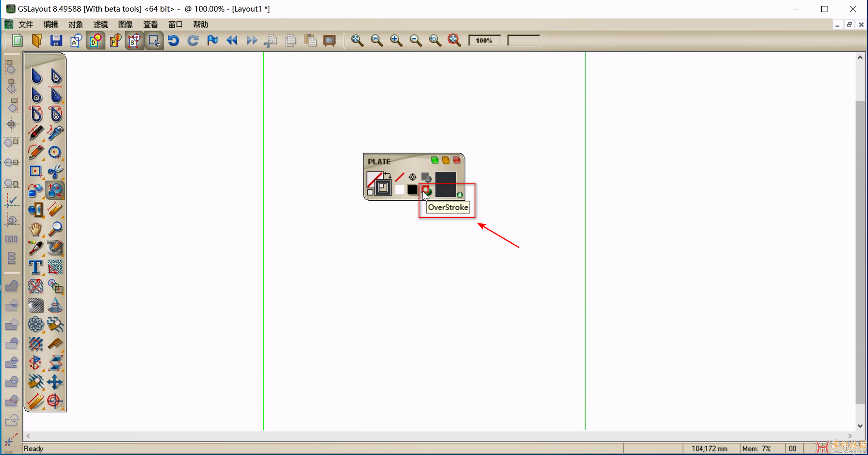Click the zoom in plus magnifier
The image size is (868, 455).
tap(396, 41)
